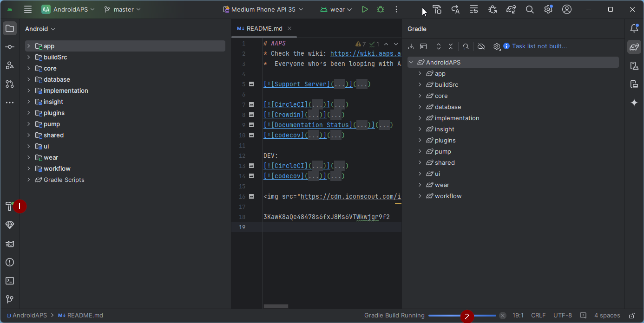Expand wear node in Gradle panel
The width and height of the screenshot is (644, 323).
420,185
